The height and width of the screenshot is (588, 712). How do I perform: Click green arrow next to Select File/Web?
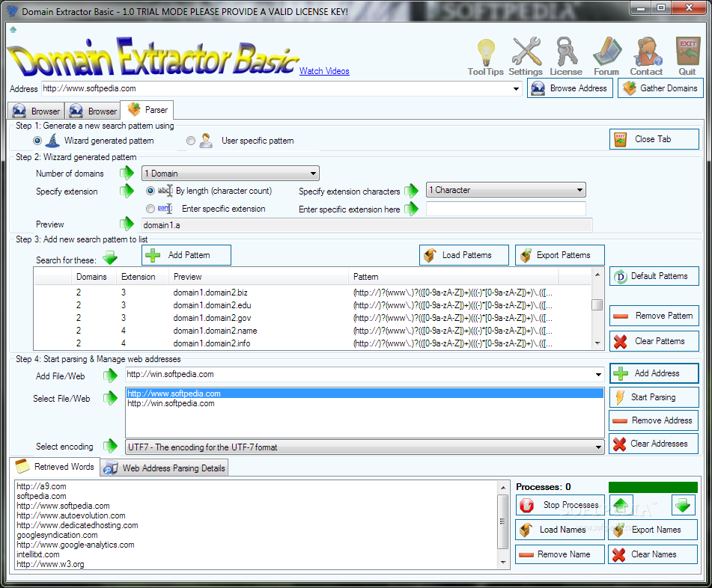pyautogui.click(x=110, y=398)
